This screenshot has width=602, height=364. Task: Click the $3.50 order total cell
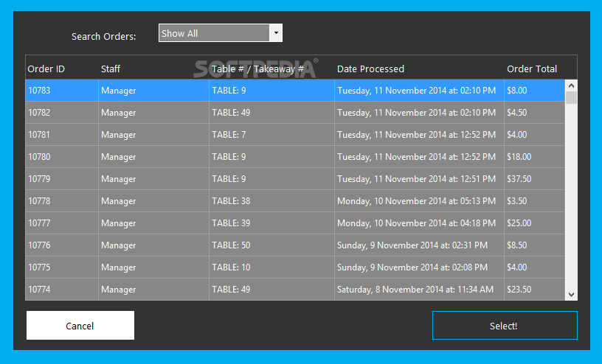click(534, 201)
